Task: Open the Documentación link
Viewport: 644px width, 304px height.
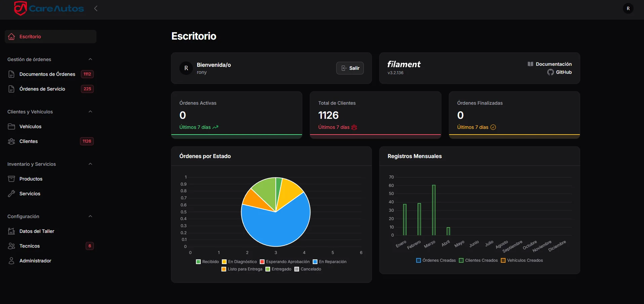Action: 550,64
